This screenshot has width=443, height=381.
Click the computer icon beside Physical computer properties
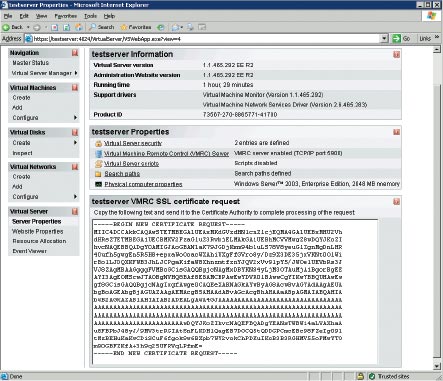[98, 184]
